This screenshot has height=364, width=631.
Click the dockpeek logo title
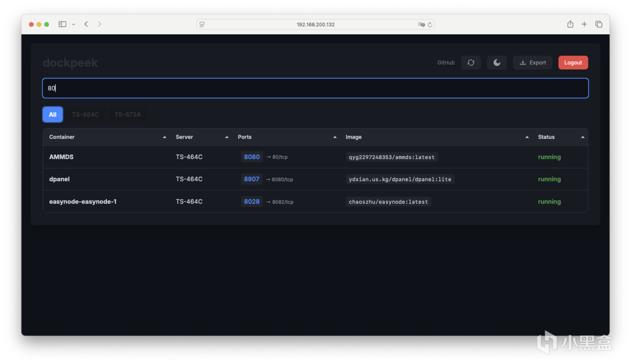tap(70, 63)
